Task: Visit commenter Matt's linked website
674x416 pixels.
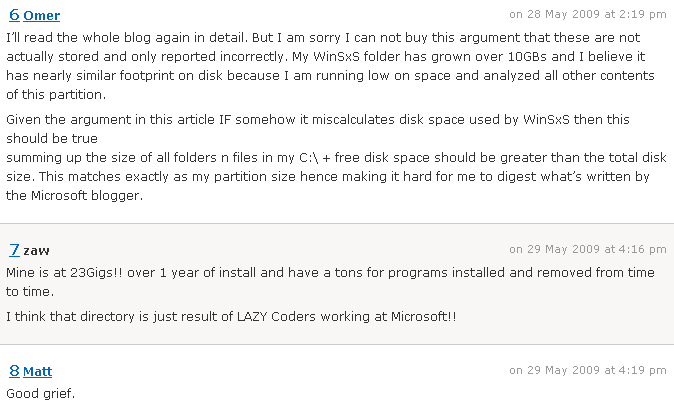Action: [37, 371]
